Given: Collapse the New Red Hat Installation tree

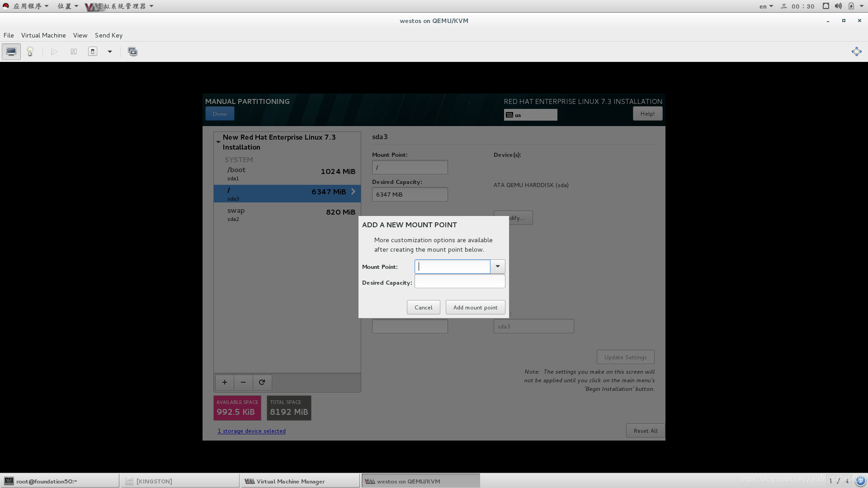Looking at the screenshot, I should pos(218,142).
